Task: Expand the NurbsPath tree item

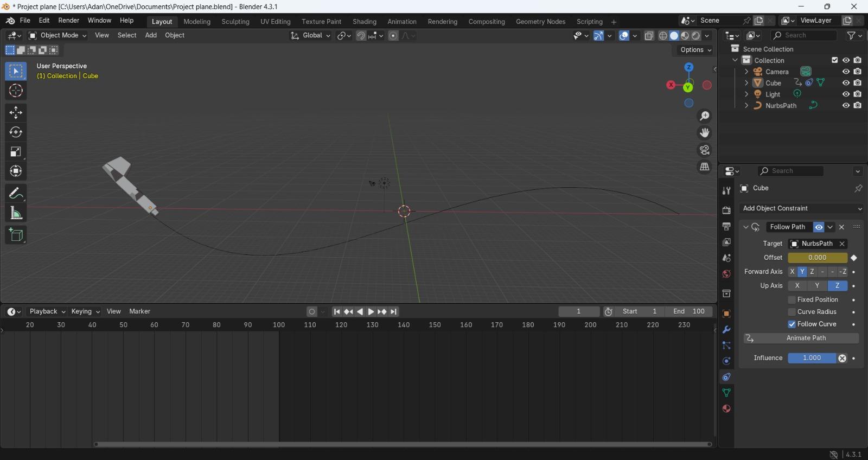Action: point(746,106)
